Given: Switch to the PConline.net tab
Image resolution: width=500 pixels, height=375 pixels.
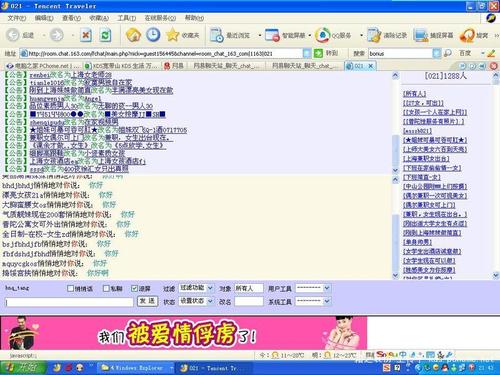Looking at the screenshot, I should point(43,66).
